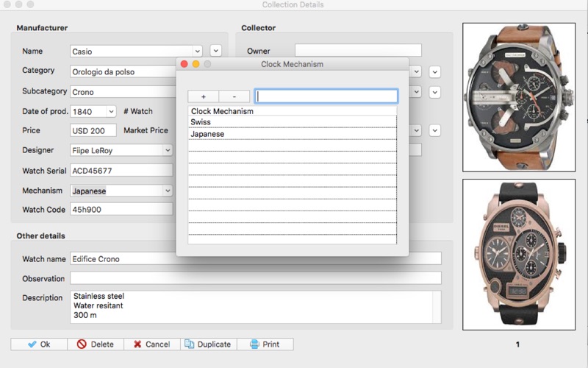Click chevron button in Collector second row
This screenshot has height=368, width=588.
434,71
